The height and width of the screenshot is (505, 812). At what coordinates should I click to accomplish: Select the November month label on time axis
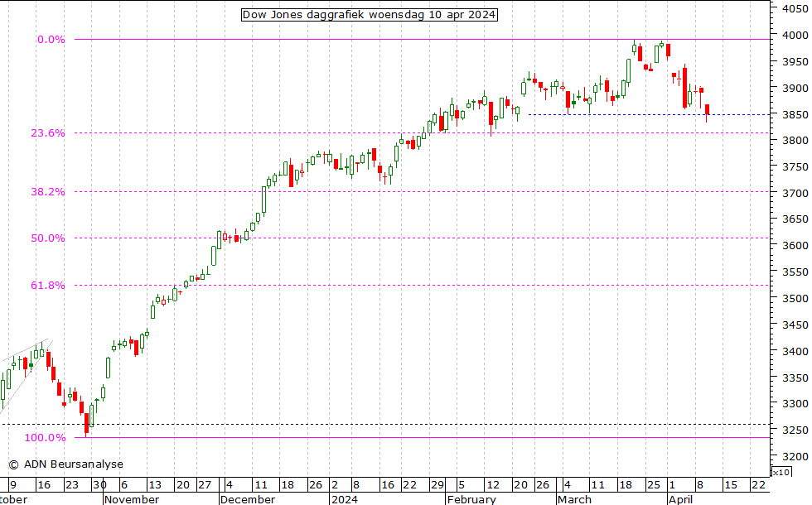pyautogui.click(x=131, y=499)
